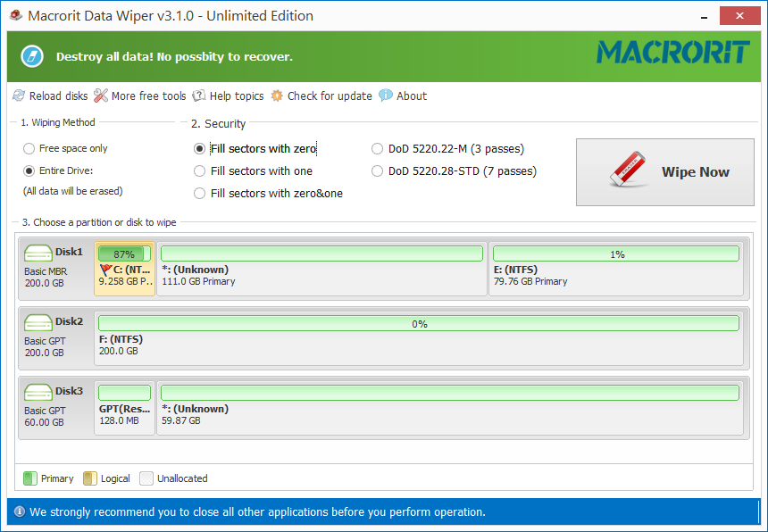Screen dimensions: 768x532
Task: Click the About speech-bubble icon
Action: (386, 95)
